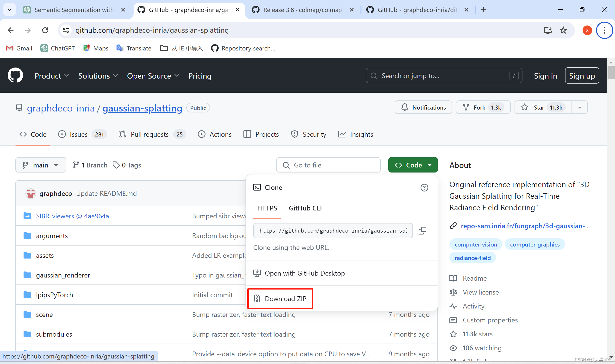This screenshot has width=615, height=364.
Task: Click the GitHub Octocat logo in header
Action: pyautogui.click(x=15, y=75)
